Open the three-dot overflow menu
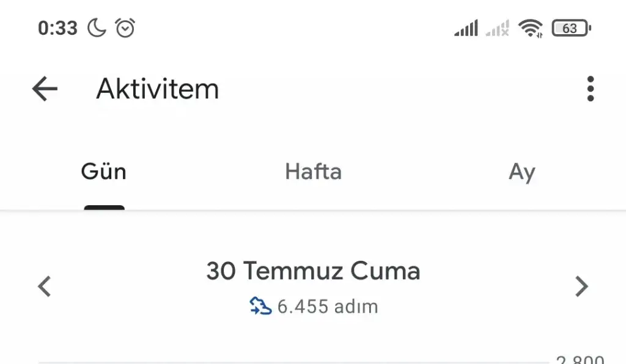This screenshot has width=626, height=364. [x=590, y=89]
